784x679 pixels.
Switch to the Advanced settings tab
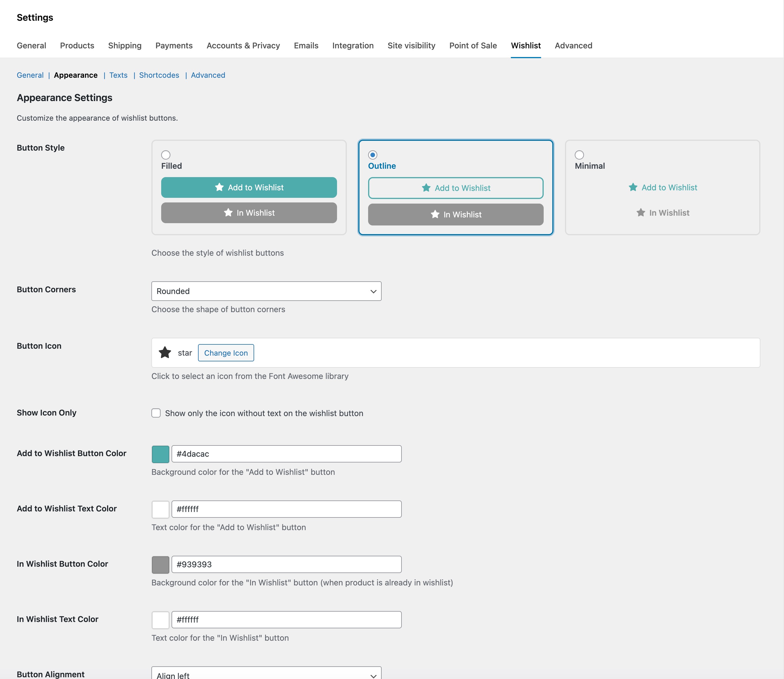[573, 45]
